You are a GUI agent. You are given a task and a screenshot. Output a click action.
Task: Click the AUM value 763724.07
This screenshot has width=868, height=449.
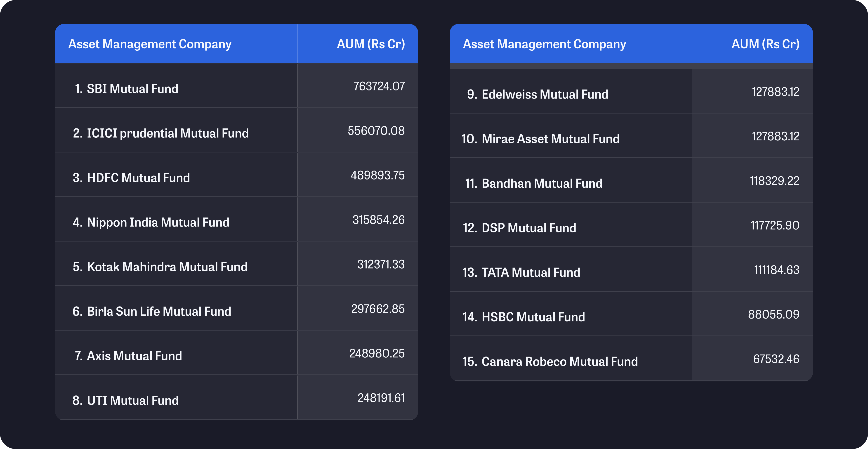379,86
